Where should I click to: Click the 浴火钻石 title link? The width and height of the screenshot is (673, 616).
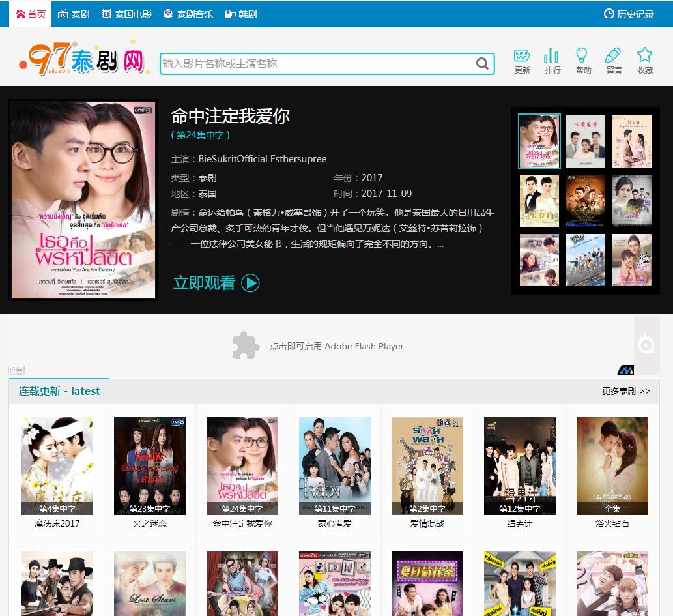pyautogui.click(x=612, y=523)
